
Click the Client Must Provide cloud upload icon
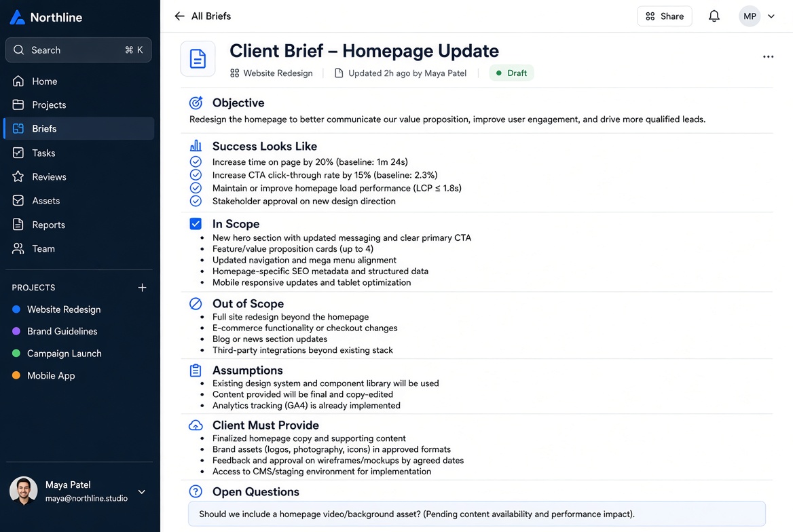pyautogui.click(x=196, y=425)
